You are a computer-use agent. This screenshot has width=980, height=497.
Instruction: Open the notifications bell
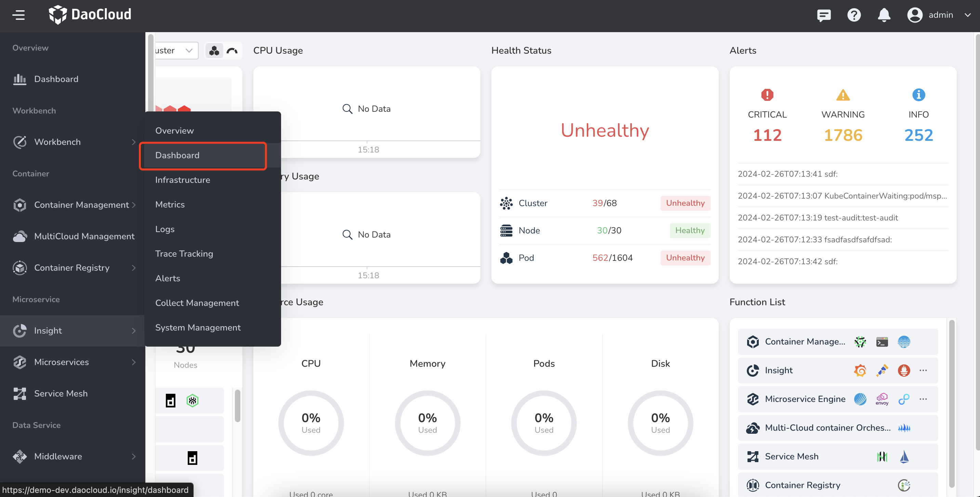[884, 15]
